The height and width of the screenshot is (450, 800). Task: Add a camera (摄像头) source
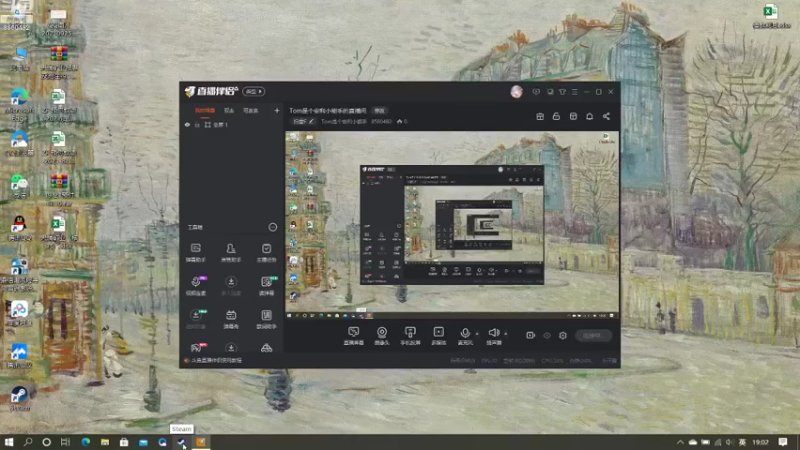click(382, 336)
